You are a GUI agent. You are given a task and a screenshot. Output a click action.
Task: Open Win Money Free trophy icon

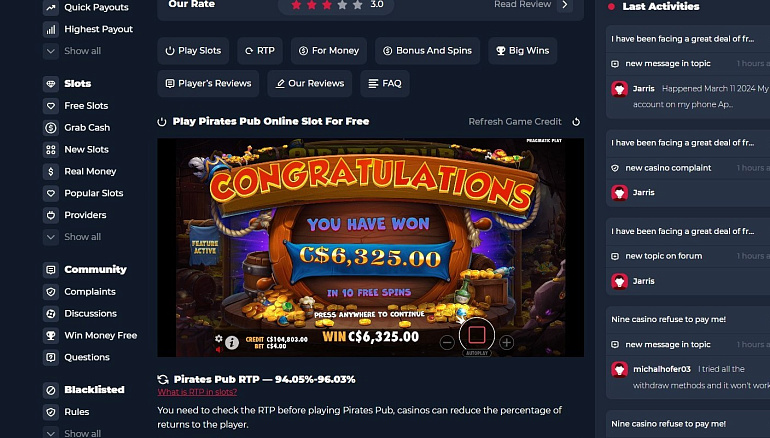click(x=51, y=335)
